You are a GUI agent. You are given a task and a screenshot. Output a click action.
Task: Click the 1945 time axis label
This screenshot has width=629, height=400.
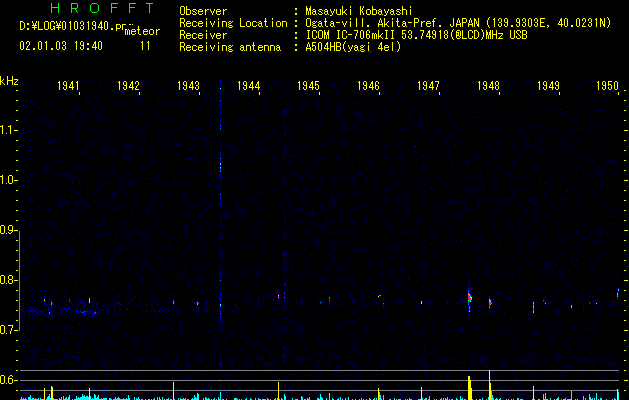pyautogui.click(x=308, y=86)
